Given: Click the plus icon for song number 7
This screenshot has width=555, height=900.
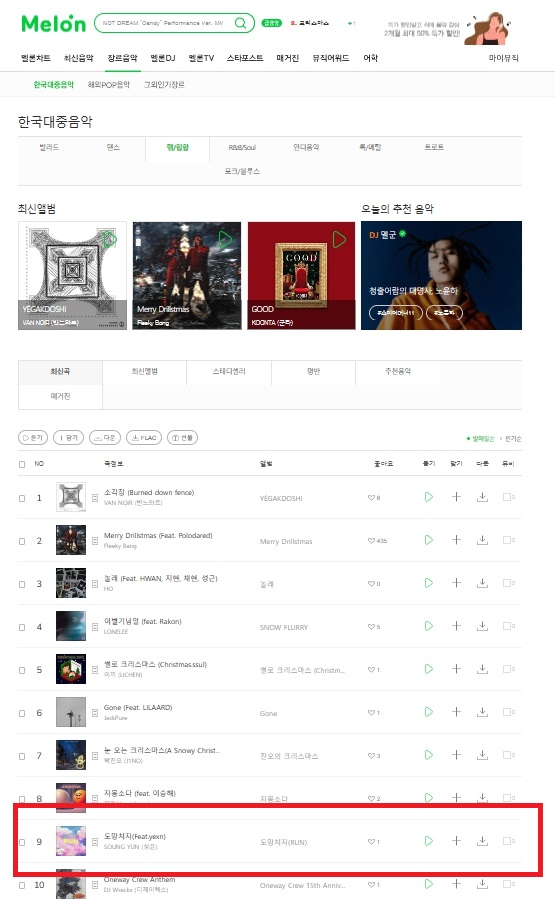Looking at the screenshot, I should click(456, 755).
